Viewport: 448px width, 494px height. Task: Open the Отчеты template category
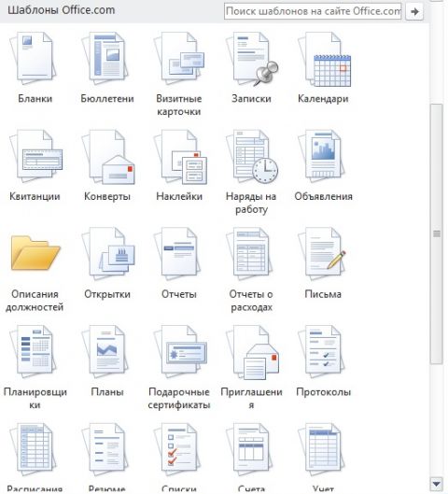pyautogui.click(x=177, y=254)
